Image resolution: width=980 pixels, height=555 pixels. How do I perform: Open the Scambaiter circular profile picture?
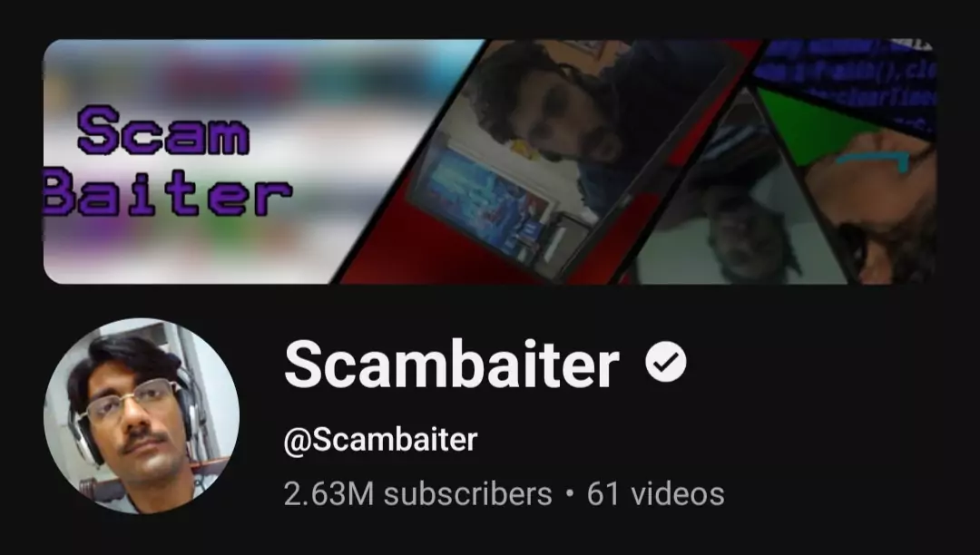(x=142, y=415)
